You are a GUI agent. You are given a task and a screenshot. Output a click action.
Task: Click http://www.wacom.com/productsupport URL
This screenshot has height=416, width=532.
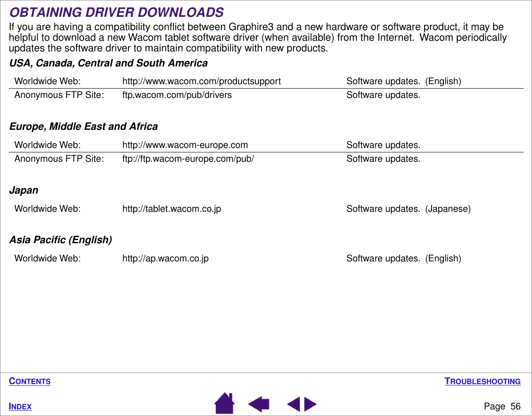tap(201, 82)
